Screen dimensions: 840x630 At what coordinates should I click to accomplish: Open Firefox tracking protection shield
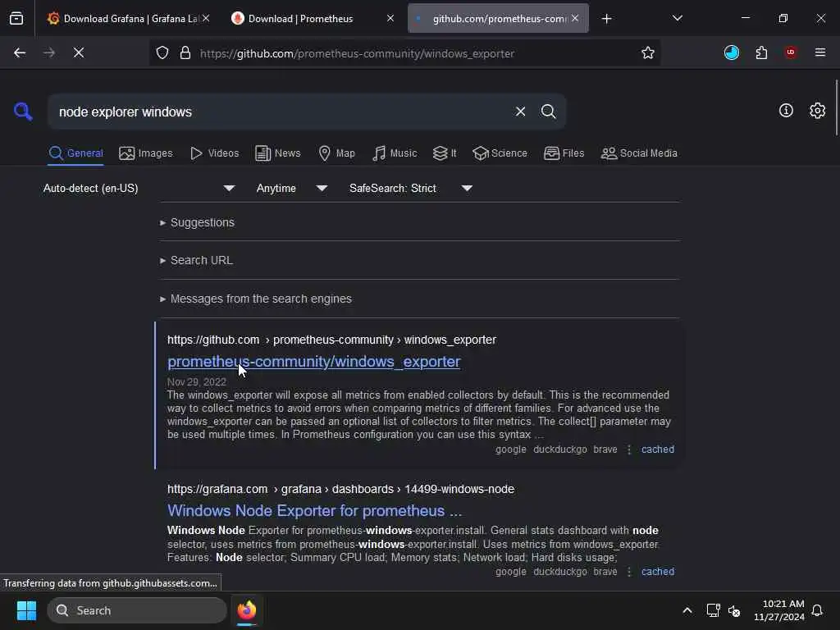162,53
